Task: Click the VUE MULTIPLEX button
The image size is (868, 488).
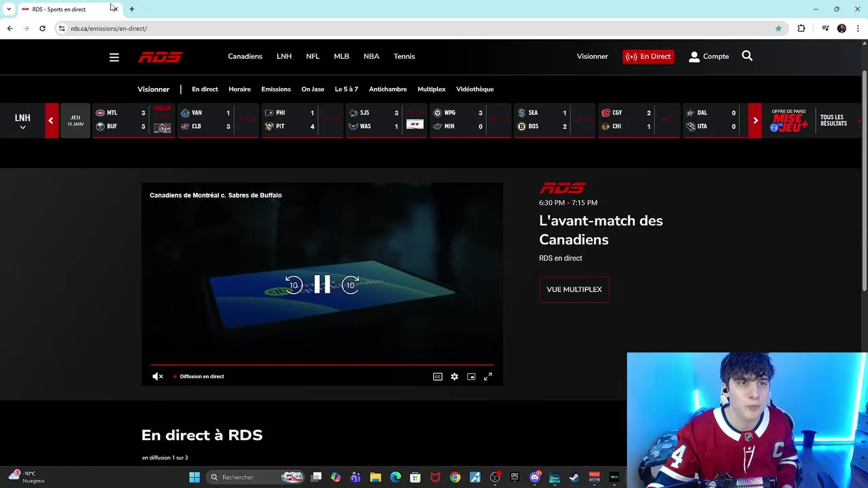Action: (574, 289)
